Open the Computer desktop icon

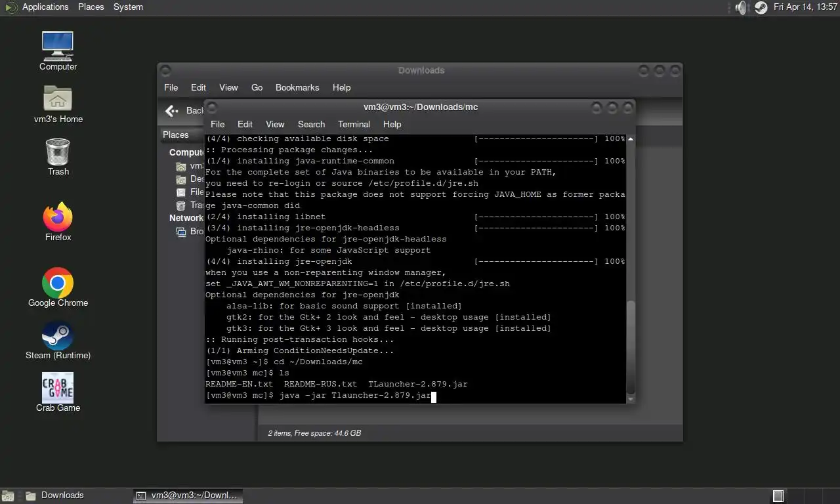[58, 51]
